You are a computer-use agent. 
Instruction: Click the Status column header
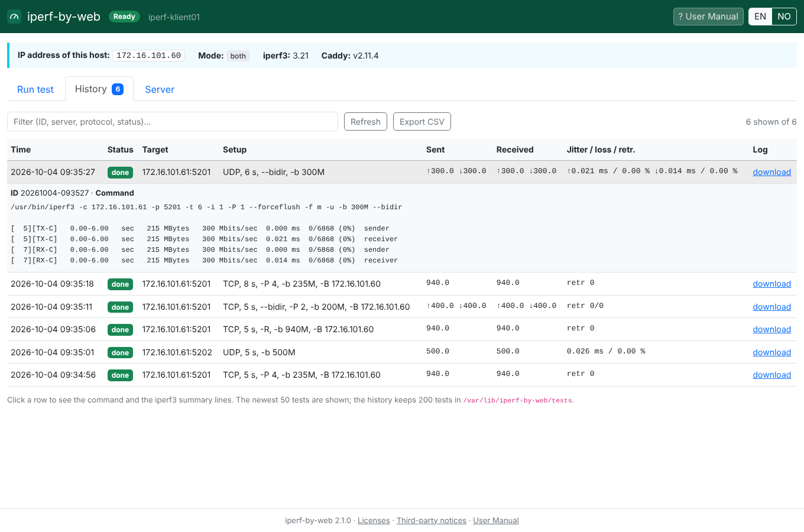[120, 150]
